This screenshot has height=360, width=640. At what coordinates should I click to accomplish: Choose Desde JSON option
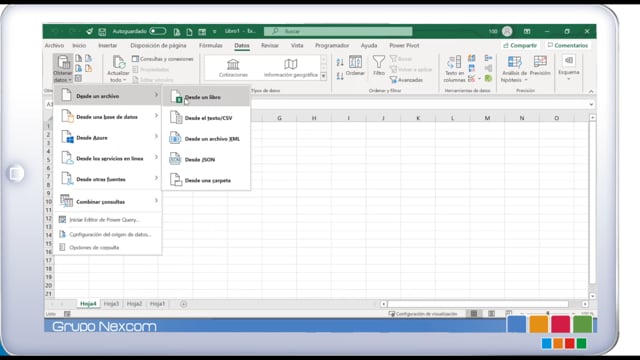(206, 160)
